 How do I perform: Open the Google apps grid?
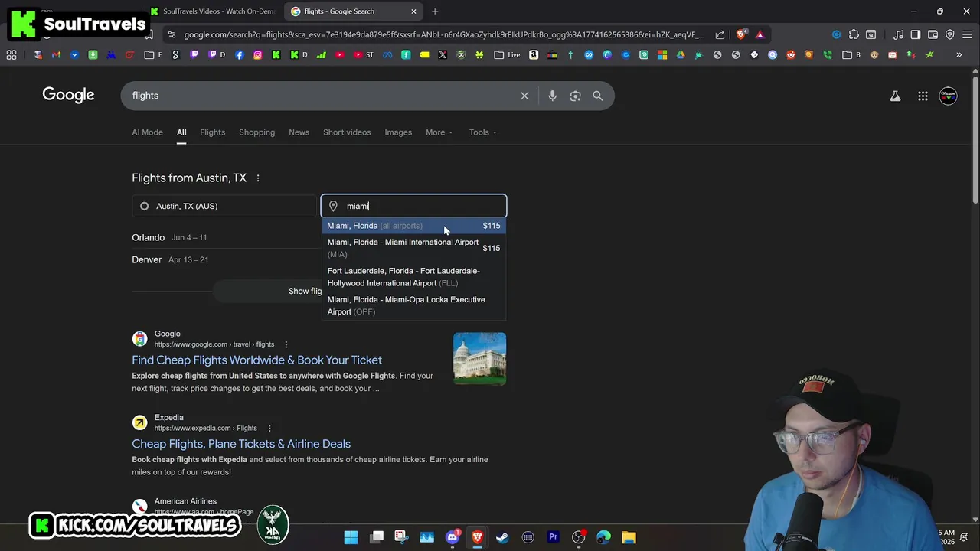click(x=923, y=96)
